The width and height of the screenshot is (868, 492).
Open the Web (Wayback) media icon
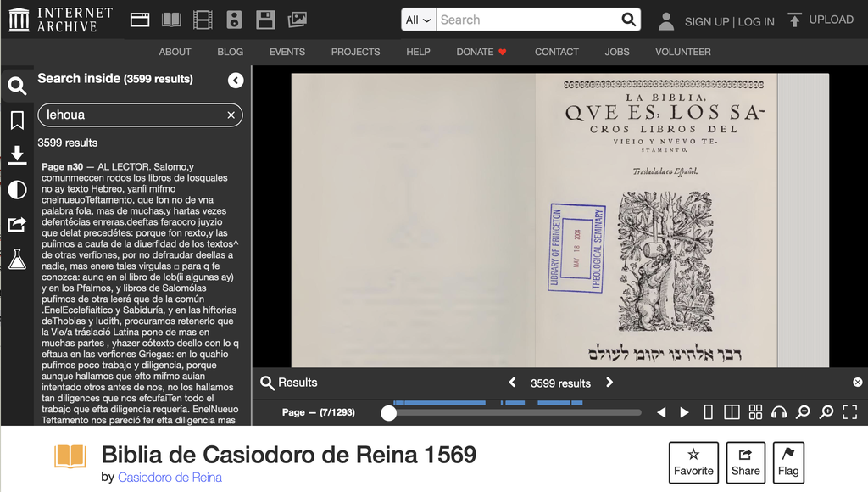click(140, 20)
